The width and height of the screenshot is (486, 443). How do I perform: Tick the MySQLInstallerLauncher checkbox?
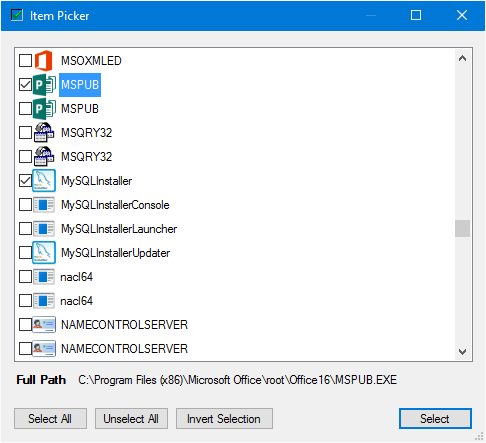(x=25, y=229)
